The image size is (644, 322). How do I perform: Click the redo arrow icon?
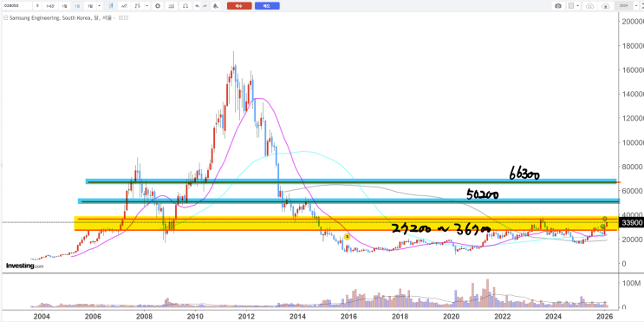coord(205,6)
